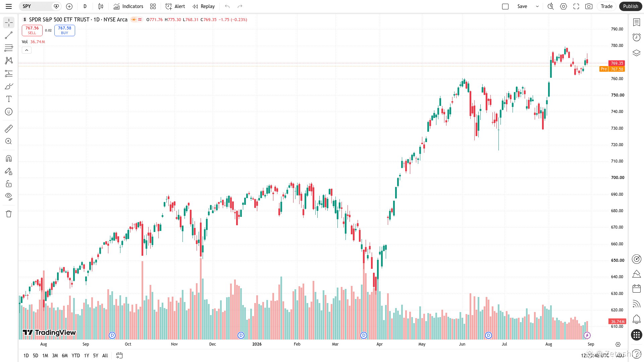Click the Publish button
The height and width of the screenshot is (362, 644).
(631, 6)
